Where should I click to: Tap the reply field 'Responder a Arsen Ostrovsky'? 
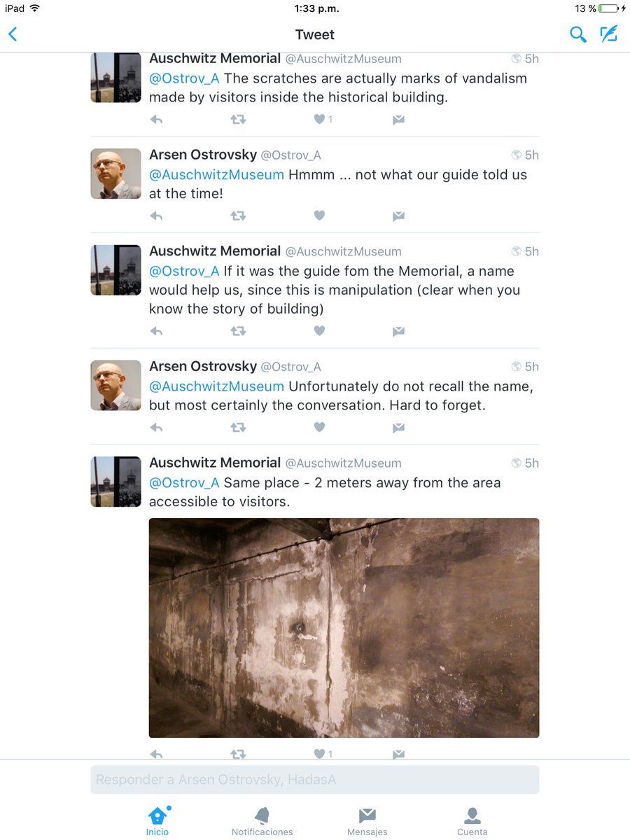[x=315, y=779]
